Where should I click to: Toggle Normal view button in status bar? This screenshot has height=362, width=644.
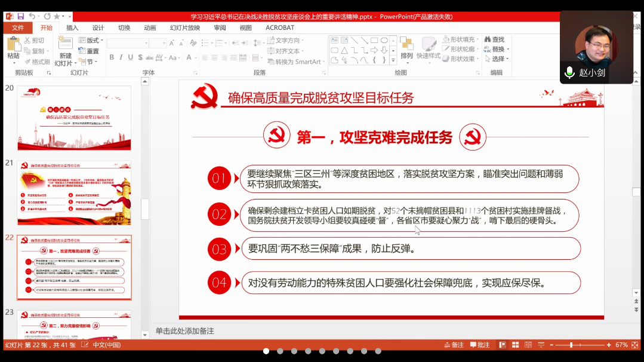tap(502, 345)
